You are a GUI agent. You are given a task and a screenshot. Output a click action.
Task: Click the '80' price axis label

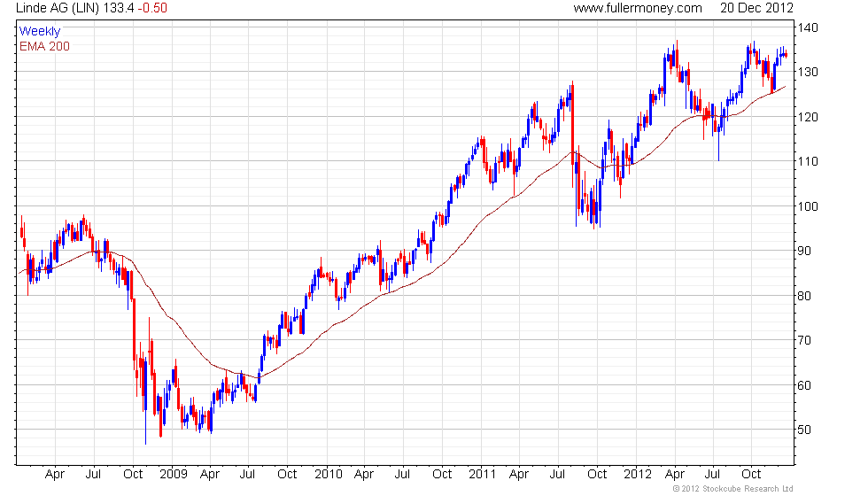point(804,296)
